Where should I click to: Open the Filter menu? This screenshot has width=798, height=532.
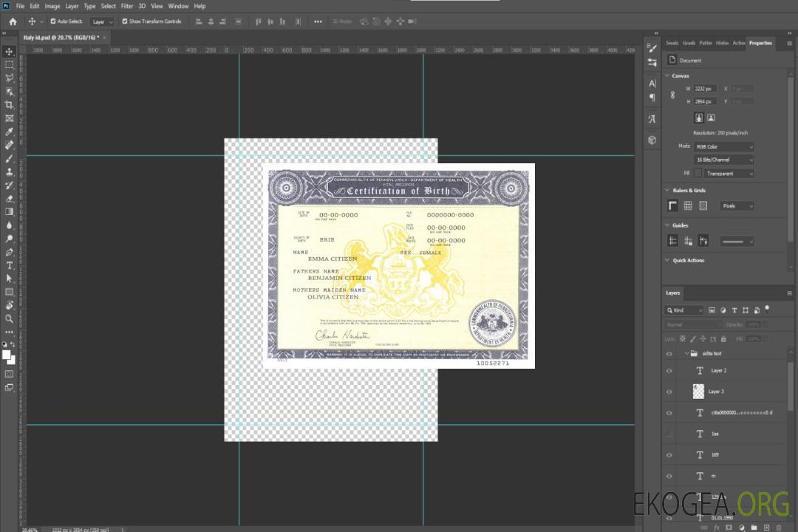[127, 6]
